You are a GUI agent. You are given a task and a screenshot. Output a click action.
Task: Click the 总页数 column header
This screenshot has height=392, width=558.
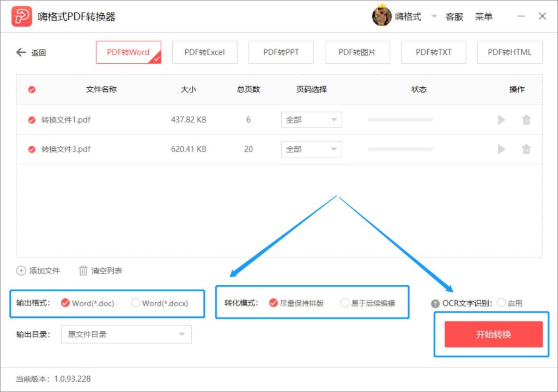(x=248, y=89)
